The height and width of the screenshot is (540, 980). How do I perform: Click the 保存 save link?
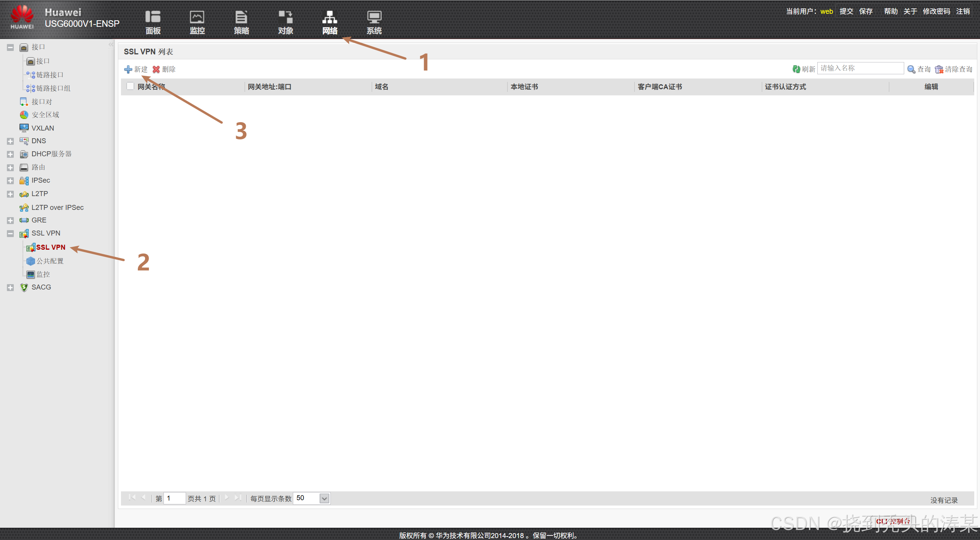tap(866, 11)
